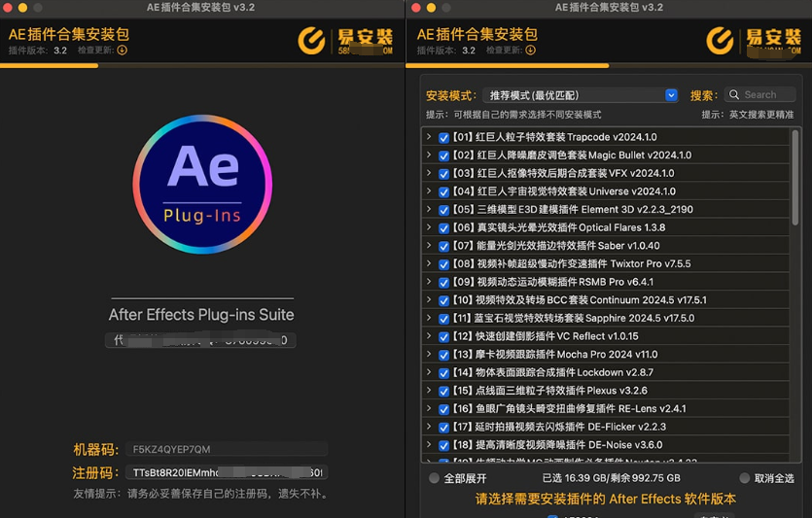This screenshot has height=518, width=812.
Task: Expand the [16] RE-Lens row
Action: point(429,408)
